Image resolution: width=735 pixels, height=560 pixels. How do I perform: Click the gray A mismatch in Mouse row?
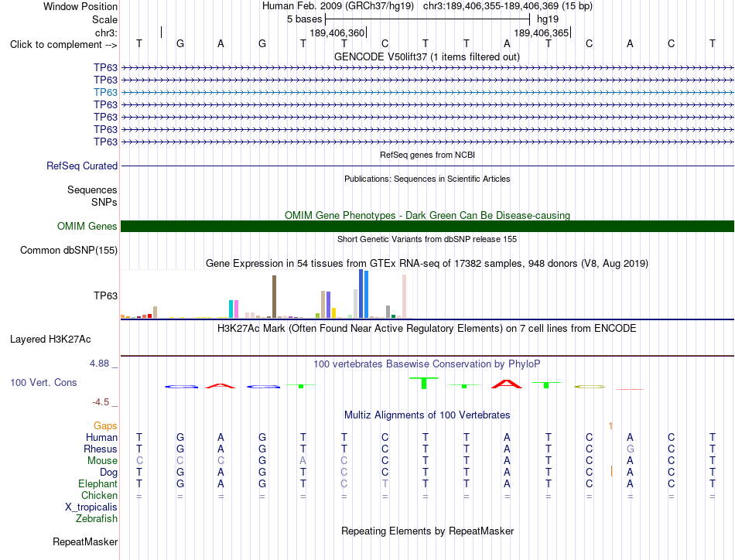303,461
